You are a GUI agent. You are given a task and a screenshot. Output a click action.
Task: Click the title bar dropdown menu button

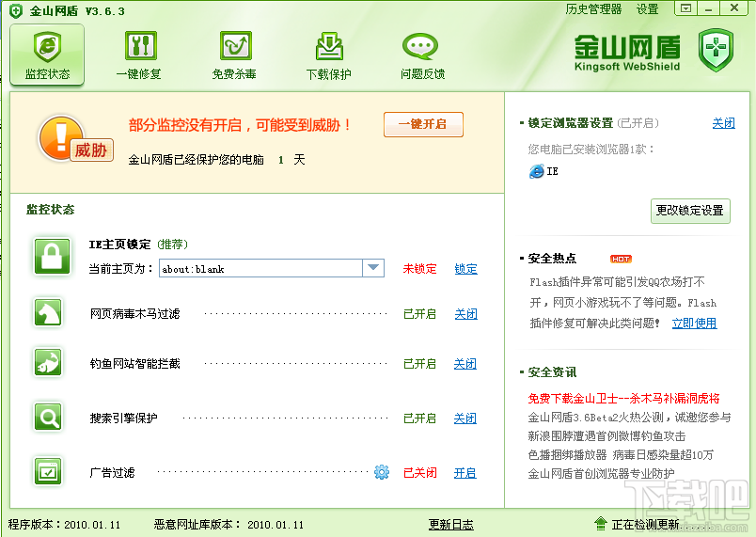click(x=685, y=8)
